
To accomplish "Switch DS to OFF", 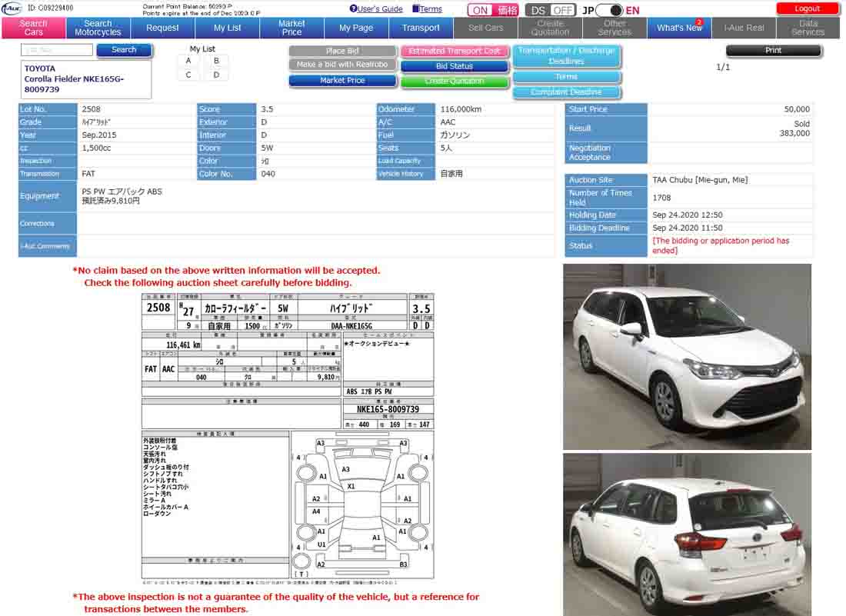I will pos(563,10).
